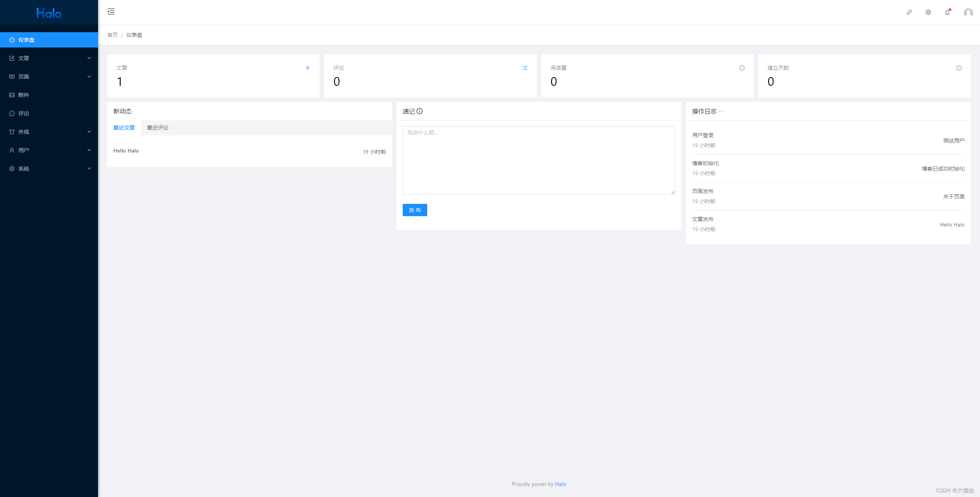Open notifications bell
This screenshot has height=497, width=980.
[947, 12]
